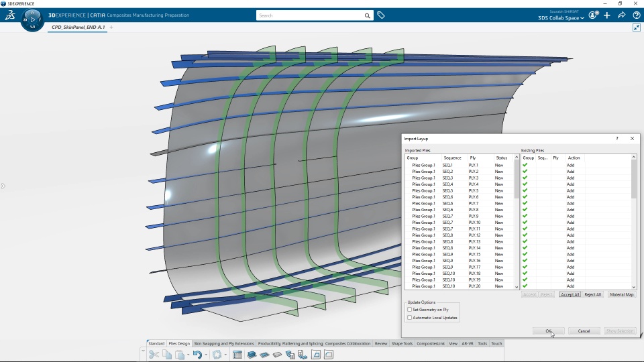
Task: Click into the Search field
Action: pyautogui.click(x=310, y=15)
